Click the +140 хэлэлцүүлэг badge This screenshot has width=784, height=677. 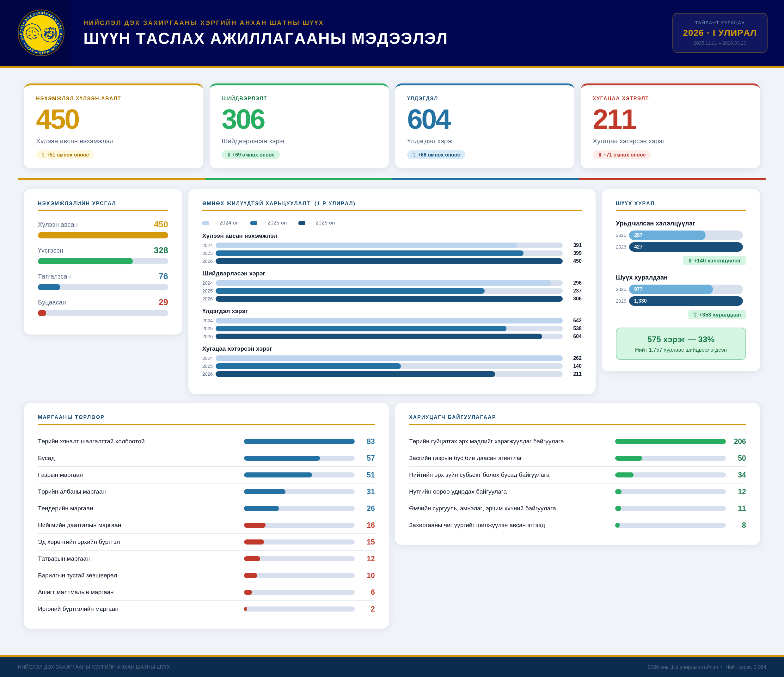point(714,261)
